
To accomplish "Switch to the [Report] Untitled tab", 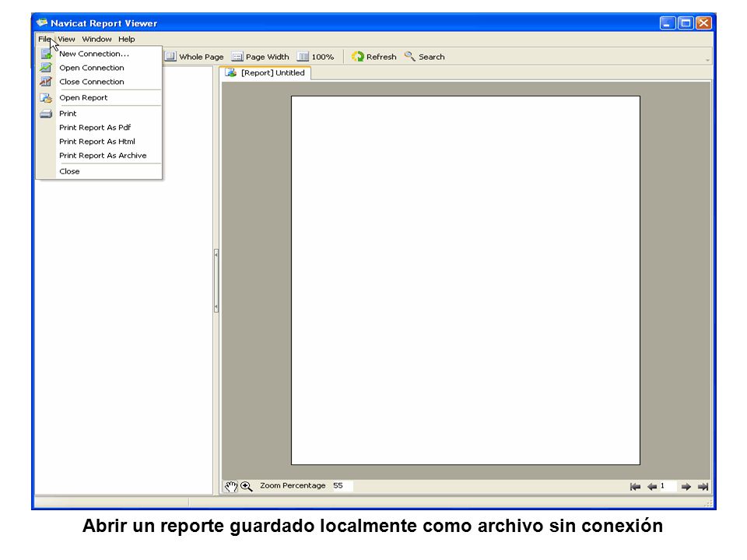I will [x=265, y=73].
